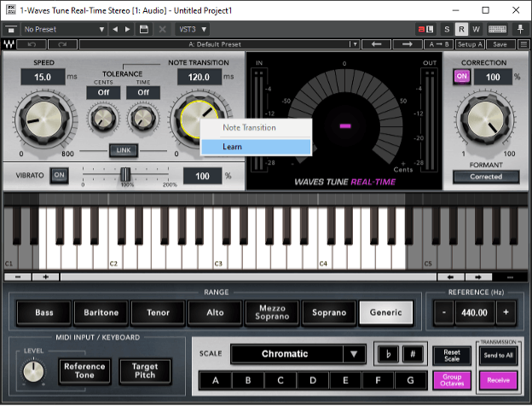The width and height of the screenshot is (532, 406).
Task: Select the Tenor range
Action: [158, 313]
